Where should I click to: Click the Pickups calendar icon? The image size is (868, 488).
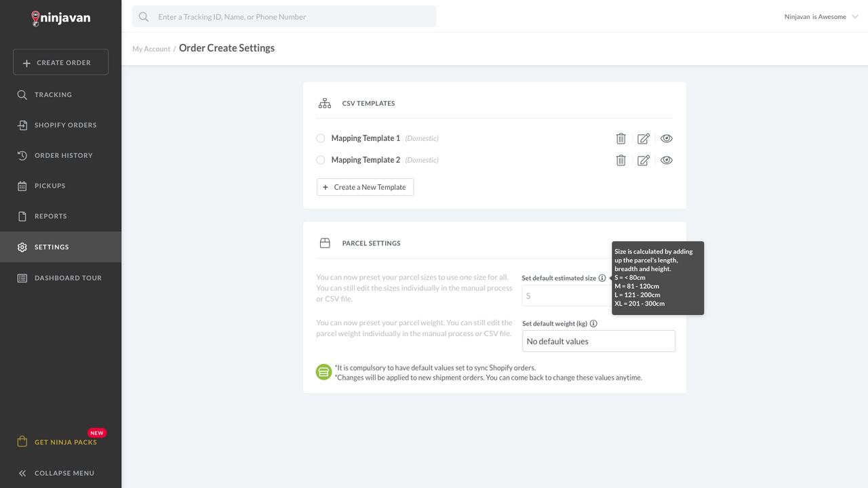click(x=22, y=186)
